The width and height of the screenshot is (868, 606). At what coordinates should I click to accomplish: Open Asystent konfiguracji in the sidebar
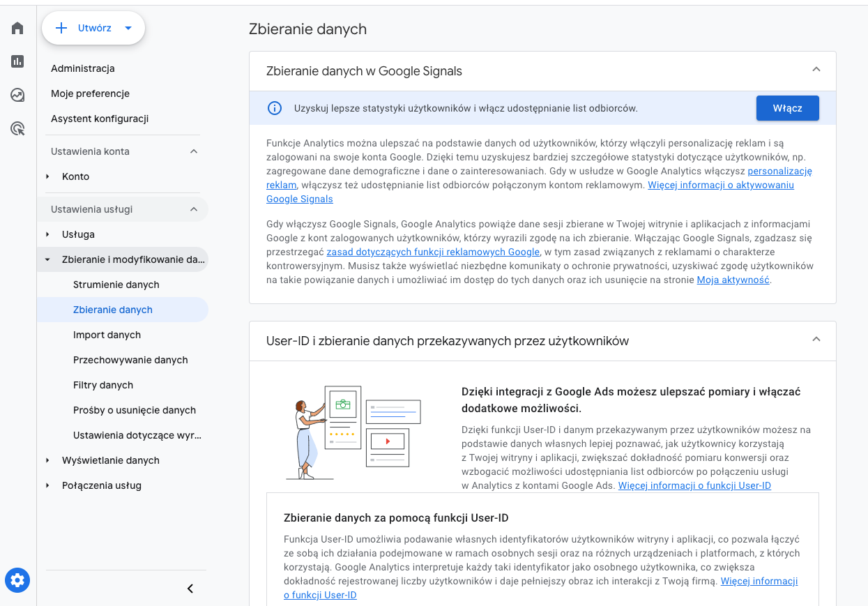click(x=100, y=119)
